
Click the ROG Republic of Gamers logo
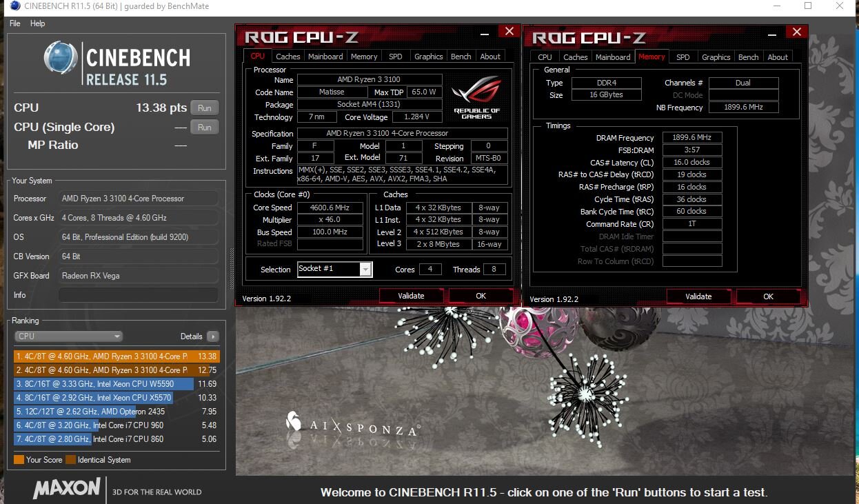[477, 97]
